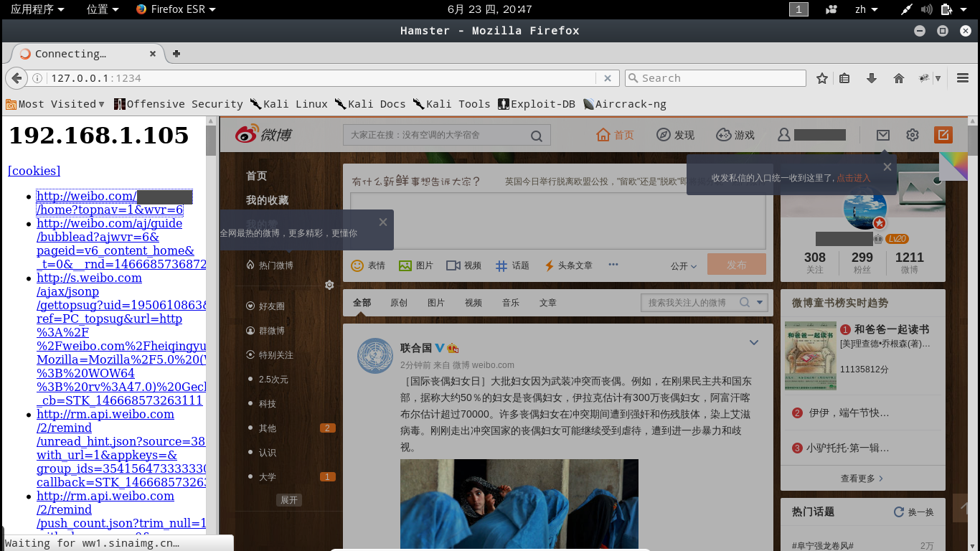Open 好友圈 in sidebar
This screenshot has width=980, height=551.
(265, 306)
